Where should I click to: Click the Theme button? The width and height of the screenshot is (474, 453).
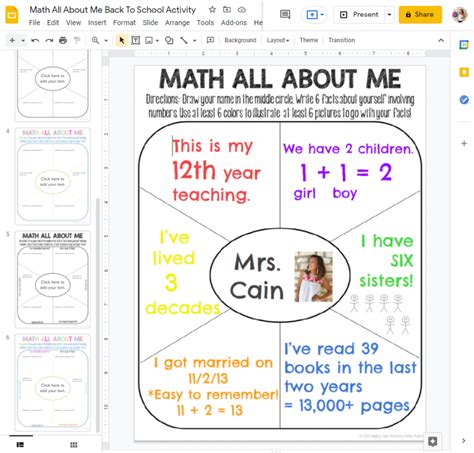[309, 40]
